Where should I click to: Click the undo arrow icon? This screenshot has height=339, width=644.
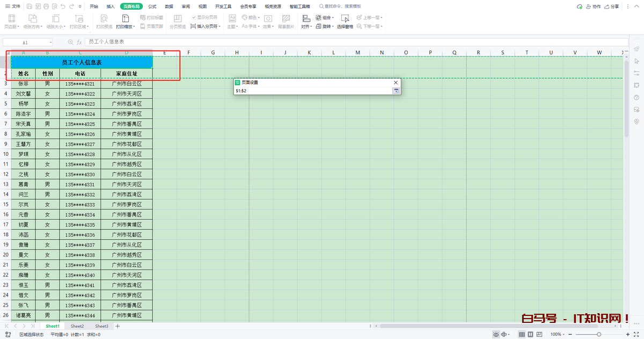(63, 6)
